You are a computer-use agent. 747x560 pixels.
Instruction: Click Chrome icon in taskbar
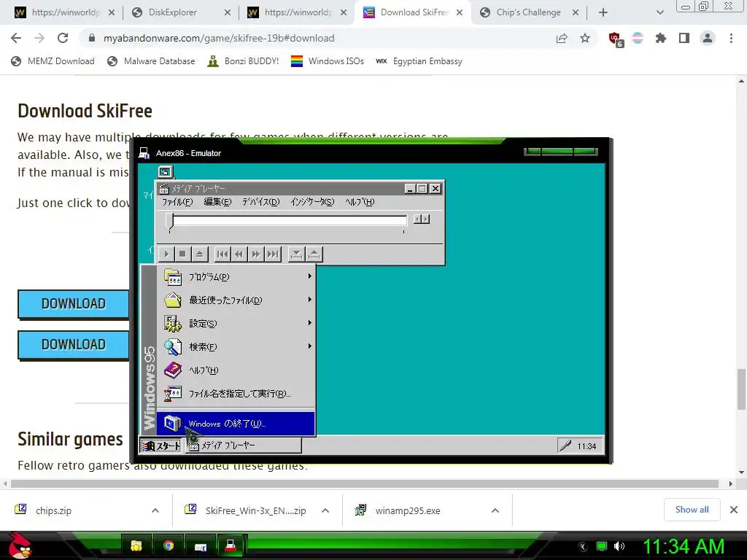[169, 545]
